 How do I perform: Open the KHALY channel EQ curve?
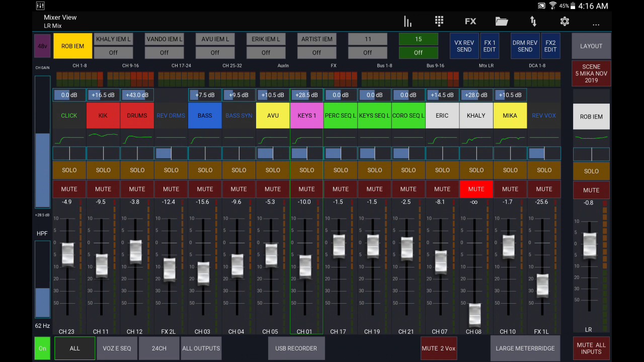click(476, 138)
